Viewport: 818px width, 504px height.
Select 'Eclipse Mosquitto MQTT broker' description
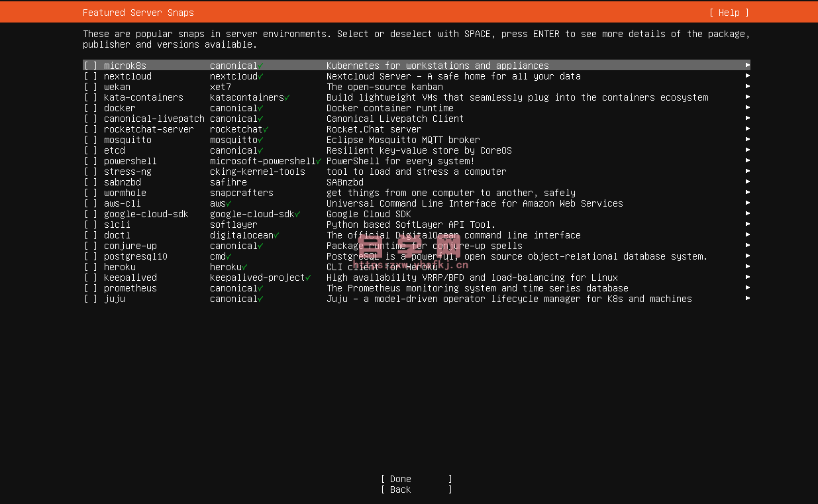[403, 140]
